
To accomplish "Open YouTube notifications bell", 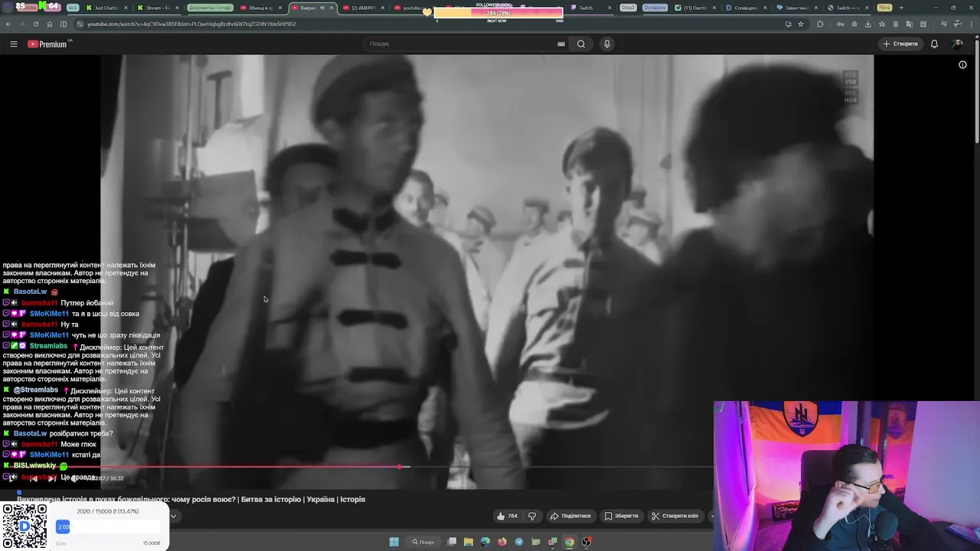I will click(x=934, y=44).
